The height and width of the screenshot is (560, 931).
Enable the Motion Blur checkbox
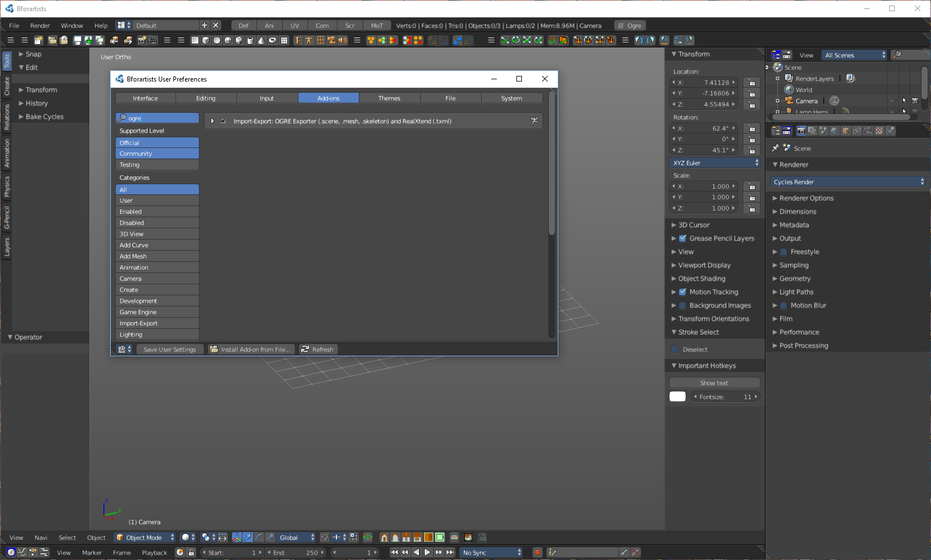[x=783, y=305]
